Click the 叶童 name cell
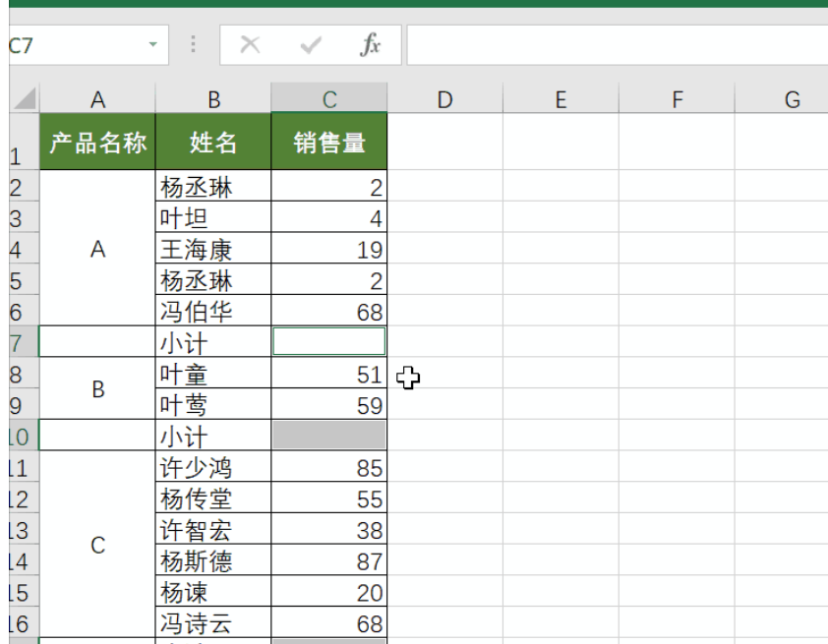The image size is (828, 644). tap(213, 374)
